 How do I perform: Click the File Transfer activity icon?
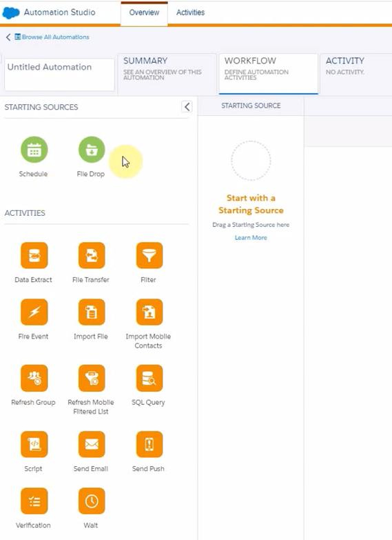(x=92, y=255)
